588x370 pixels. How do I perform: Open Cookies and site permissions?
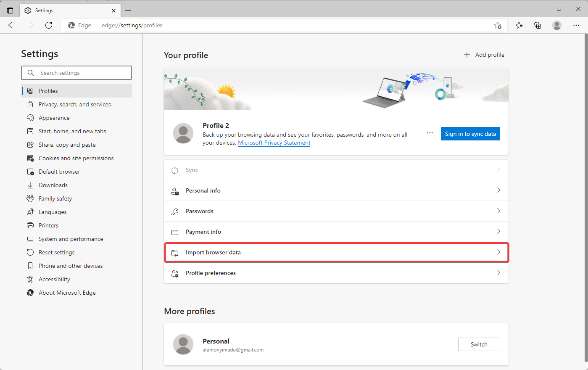click(76, 158)
